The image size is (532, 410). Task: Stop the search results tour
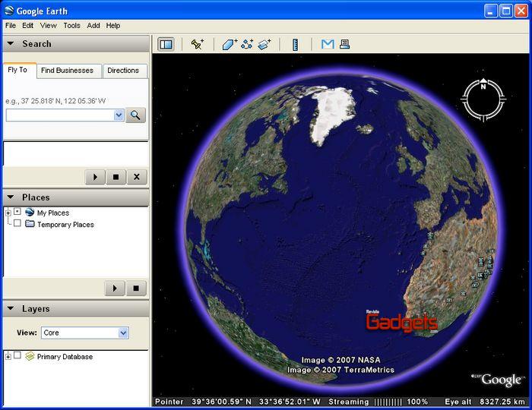pos(116,177)
